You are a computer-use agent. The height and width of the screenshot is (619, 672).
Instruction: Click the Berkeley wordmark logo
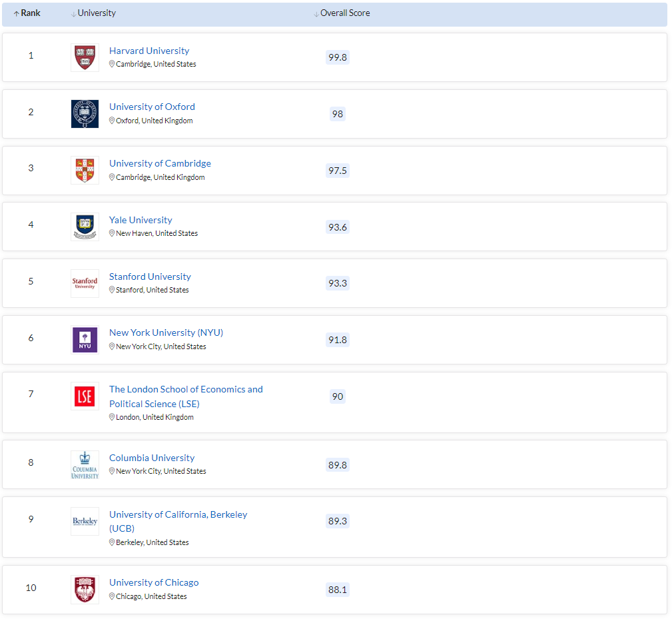(85, 521)
